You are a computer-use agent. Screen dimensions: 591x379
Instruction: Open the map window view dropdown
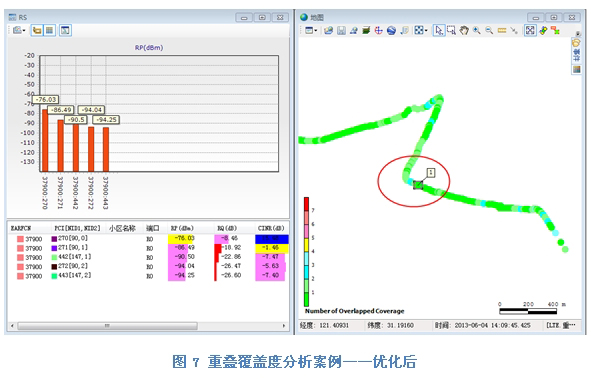[311, 31]
